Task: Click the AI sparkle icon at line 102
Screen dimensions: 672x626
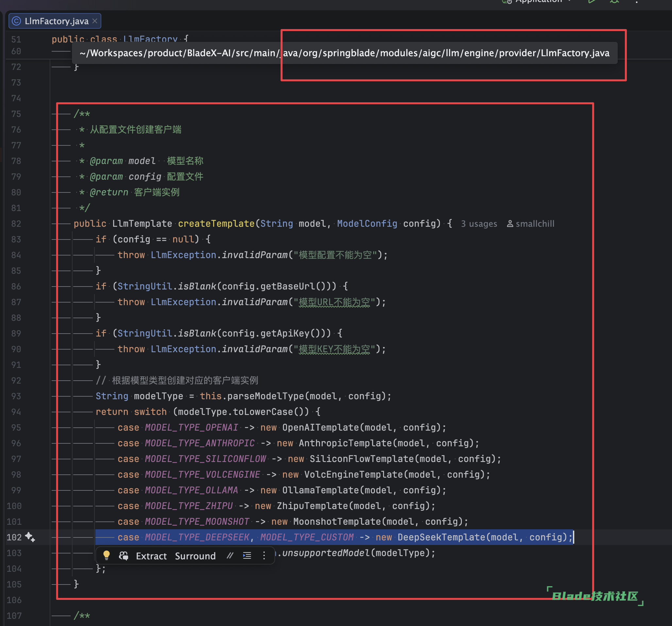Action: point(30,537)
